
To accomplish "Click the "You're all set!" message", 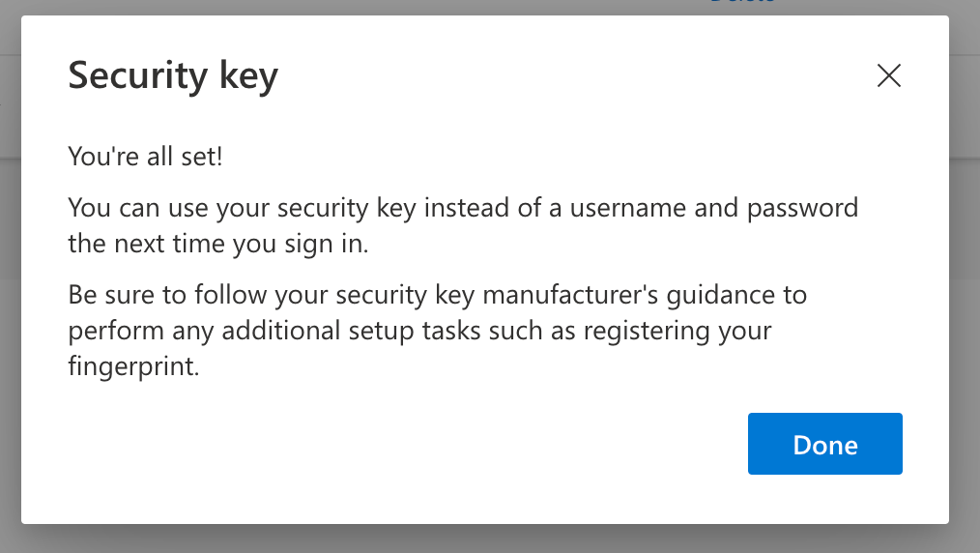I will click(145, 157).
